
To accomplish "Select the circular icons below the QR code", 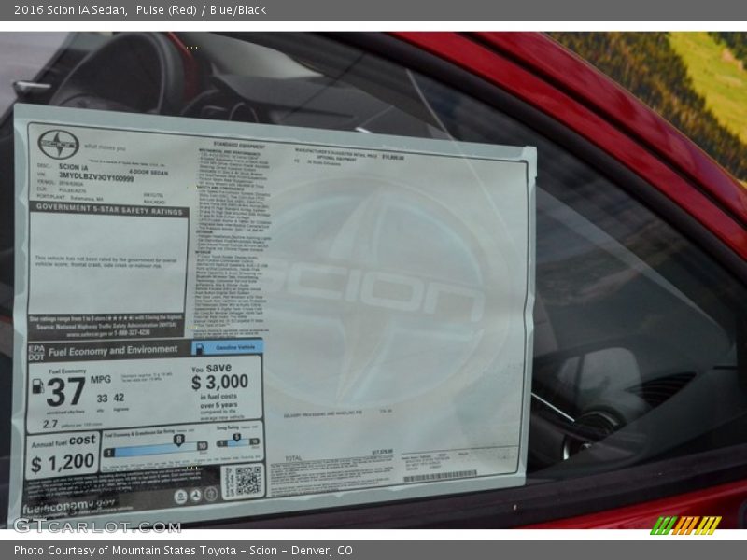I will [196, 493].
